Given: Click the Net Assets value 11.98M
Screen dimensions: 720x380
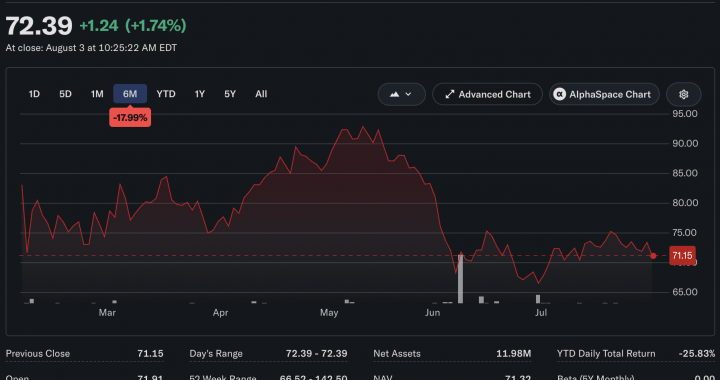Looking at the screenshot, I should (513, 354).
